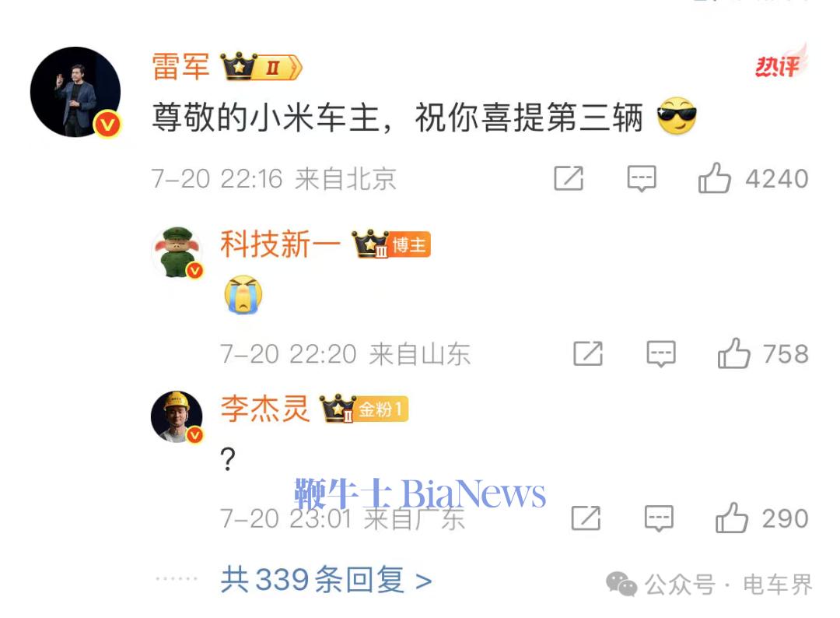Open 李杰灵's avatar with yellow helmet
The image size is (840, 618).
177,416
